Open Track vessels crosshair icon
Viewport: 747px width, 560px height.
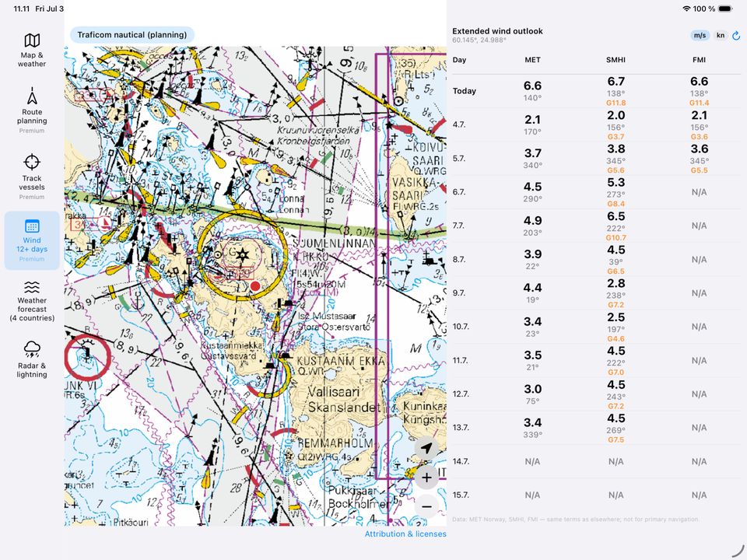32,162
